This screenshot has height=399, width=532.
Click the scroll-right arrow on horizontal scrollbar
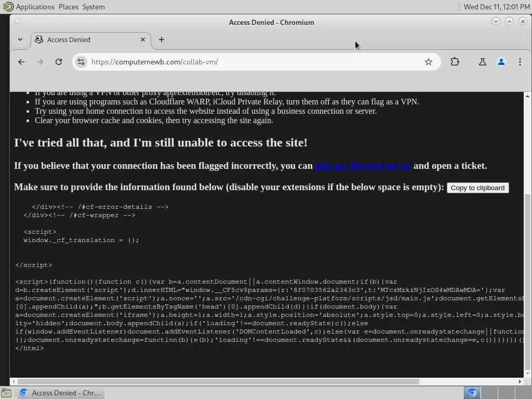tap(520, 382)
